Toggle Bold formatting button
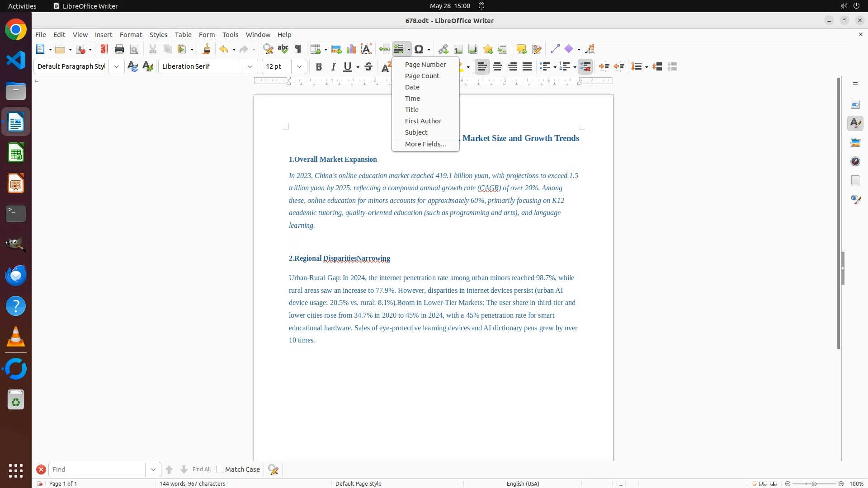Screen dimensions: 868x488 pos(319,67)
